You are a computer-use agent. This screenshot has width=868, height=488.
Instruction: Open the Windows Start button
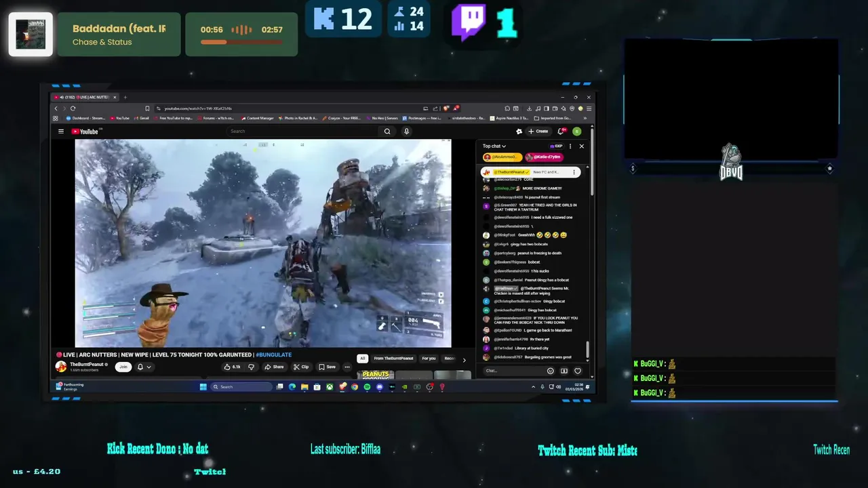pyautogui.click(x=203, y=387)
